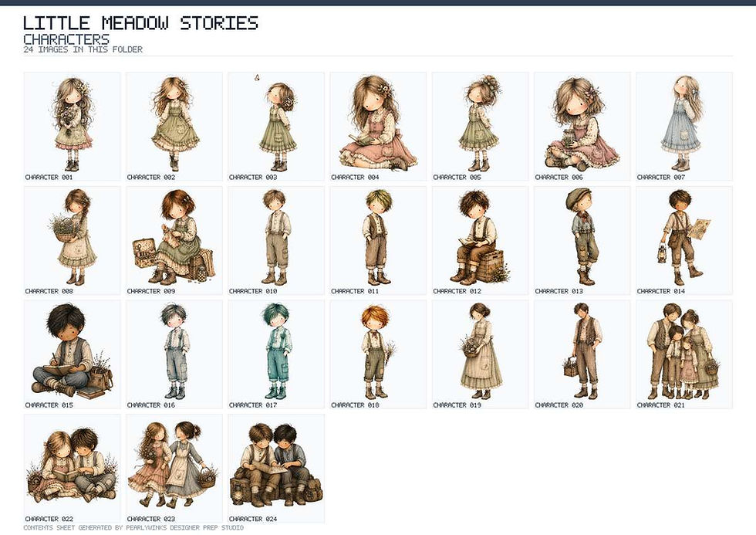Open the Character 003 thumbnail
The image size is (756, 535).
[x=277, y=127]
